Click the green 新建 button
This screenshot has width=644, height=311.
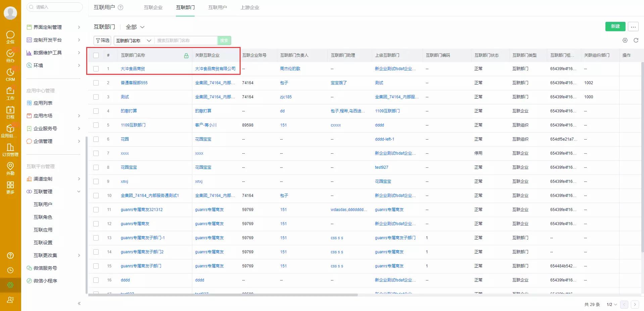click(615, 27)
